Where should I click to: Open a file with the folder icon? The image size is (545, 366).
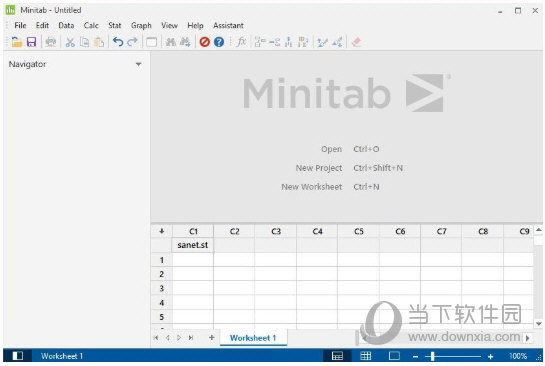16,42
